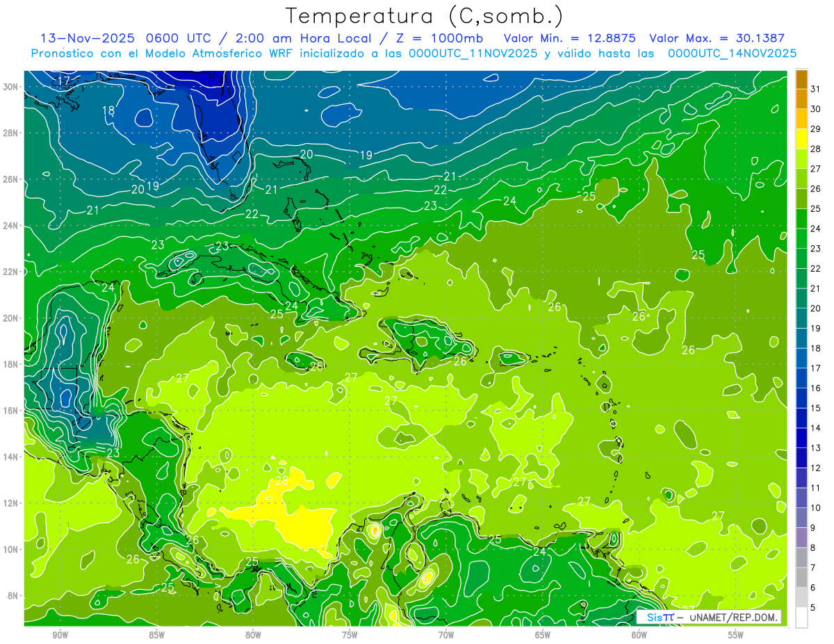Select the dark orange swatch topping the legend
Image resolution: width=834 pixels, height=644 pixels.
click(x=801, y=79)
